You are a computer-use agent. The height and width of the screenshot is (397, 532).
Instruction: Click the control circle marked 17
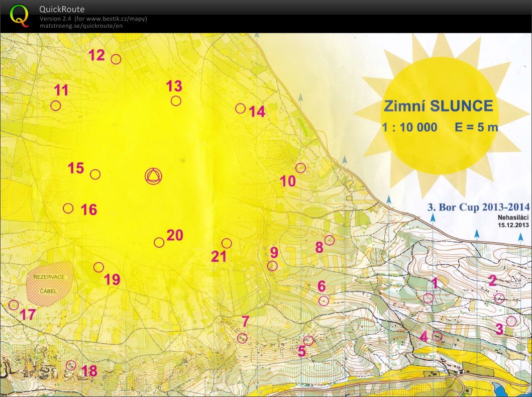pyautogui.click(x=14, y=305)
